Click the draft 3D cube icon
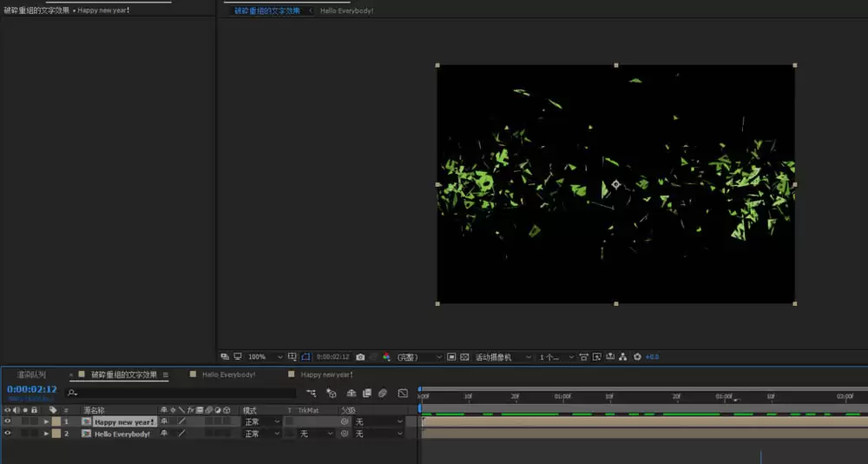The height and width of the screenshot is (464, 868). point(331,393)
